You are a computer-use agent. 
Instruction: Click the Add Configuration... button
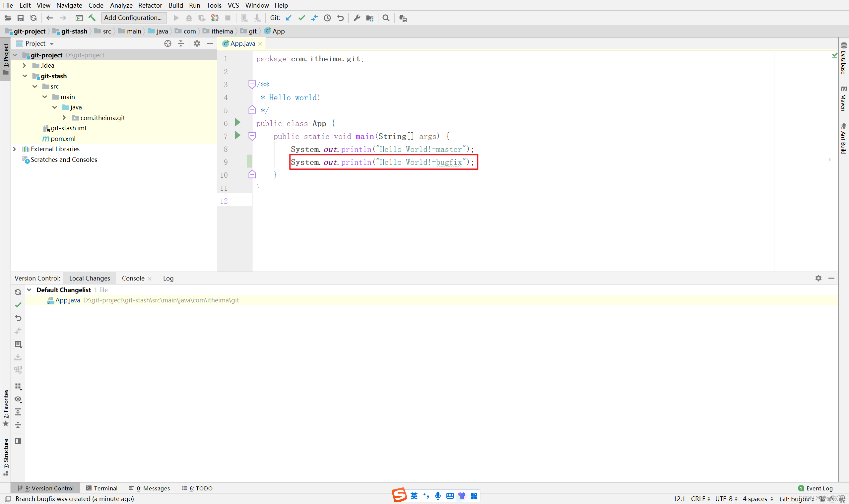click(133, 18)
